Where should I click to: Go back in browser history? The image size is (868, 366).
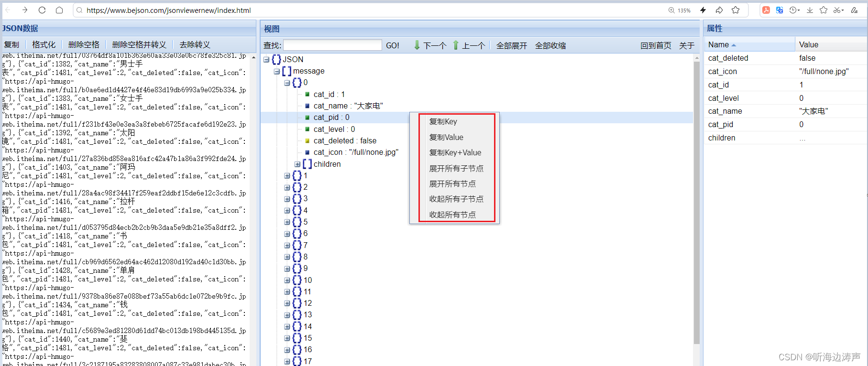pos(8,10)
